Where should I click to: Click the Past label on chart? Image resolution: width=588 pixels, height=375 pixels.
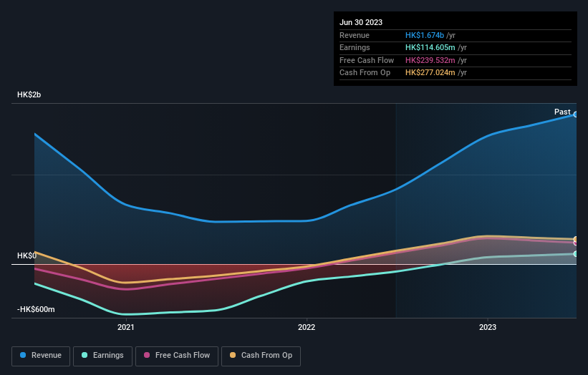coord(562,112)
